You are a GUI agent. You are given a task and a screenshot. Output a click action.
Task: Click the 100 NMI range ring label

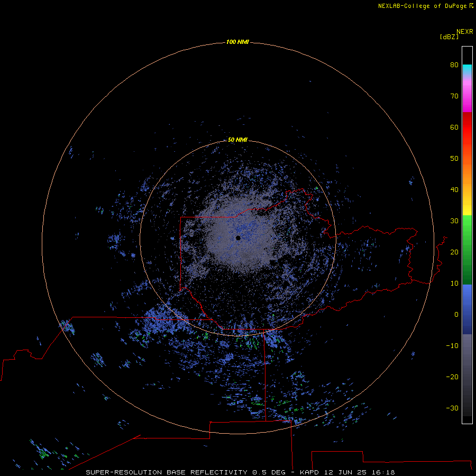(237, 42)
